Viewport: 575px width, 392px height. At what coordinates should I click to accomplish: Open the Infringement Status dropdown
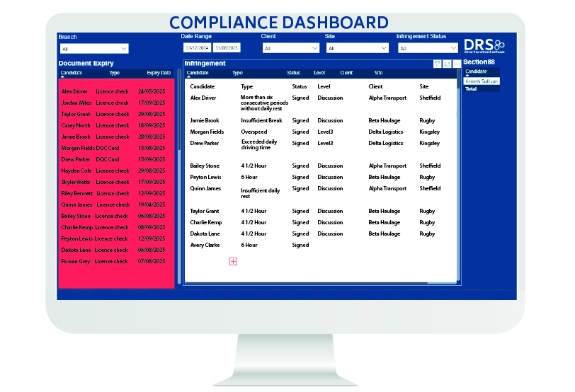(x=428, y=48)
